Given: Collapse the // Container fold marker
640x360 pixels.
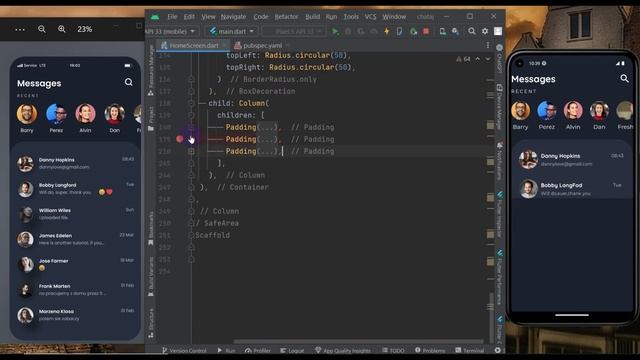Looking at the screenshot, I should pos(191,187).
